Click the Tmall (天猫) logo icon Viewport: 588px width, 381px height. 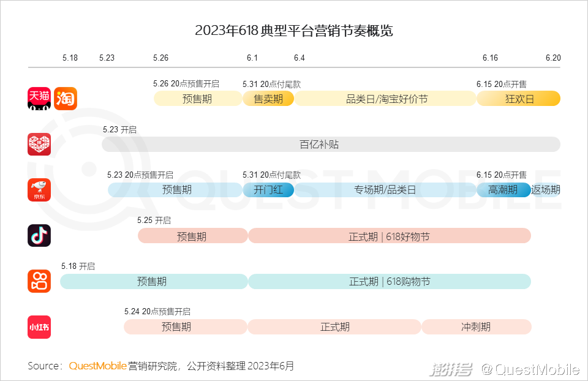39,99
